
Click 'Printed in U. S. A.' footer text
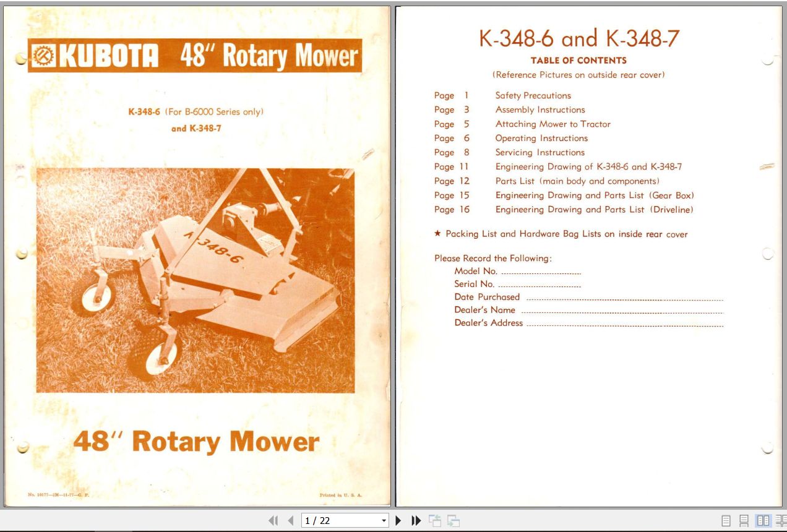click(x=341, y=495)
